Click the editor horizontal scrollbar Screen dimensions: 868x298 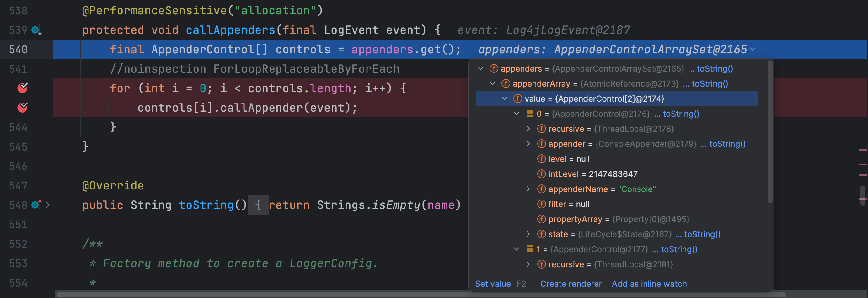pyautogui.click(x=421, y=295)
